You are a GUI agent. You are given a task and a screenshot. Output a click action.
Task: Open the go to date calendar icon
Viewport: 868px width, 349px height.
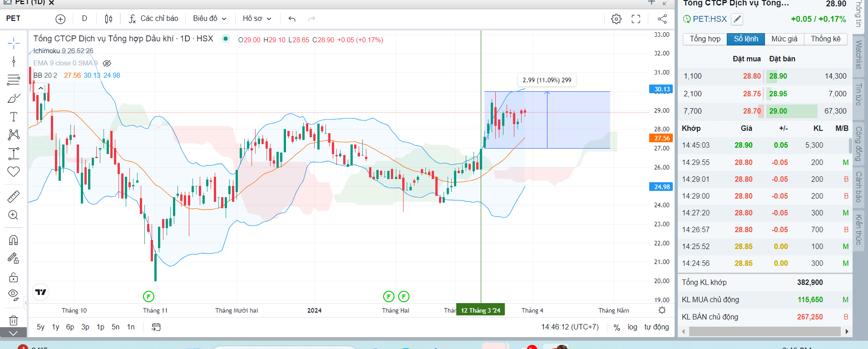click(156, 327)
